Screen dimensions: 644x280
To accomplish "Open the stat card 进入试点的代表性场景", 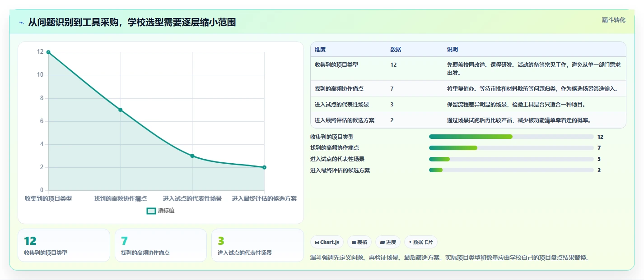I will click(x=257, y=245).
